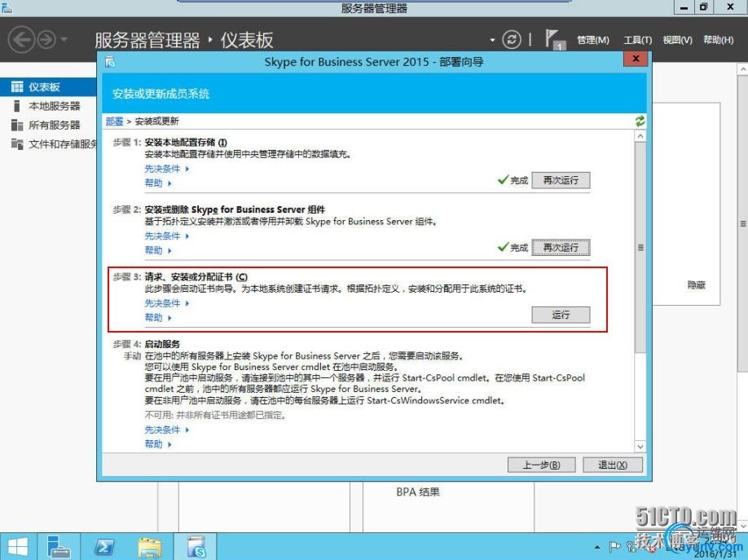
Task: Open the 工具(T) menu
Action: pyautogui.click(x=637, y=40)
